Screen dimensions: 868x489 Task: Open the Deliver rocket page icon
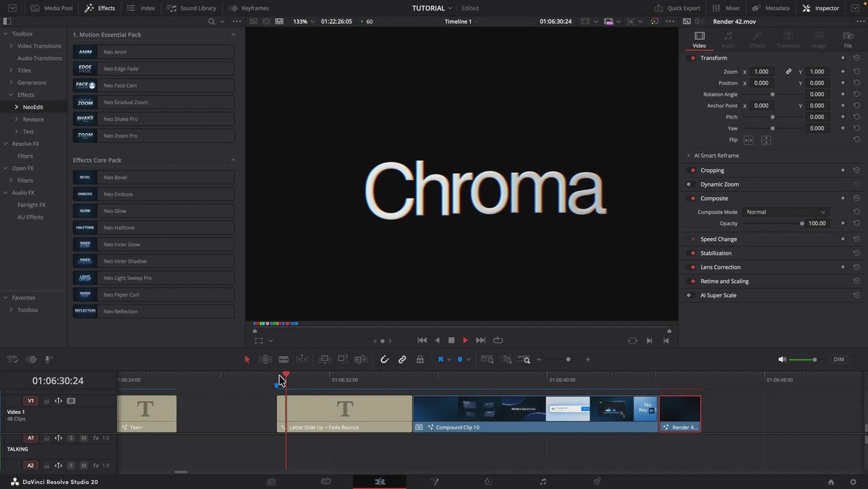click(597, 482)
